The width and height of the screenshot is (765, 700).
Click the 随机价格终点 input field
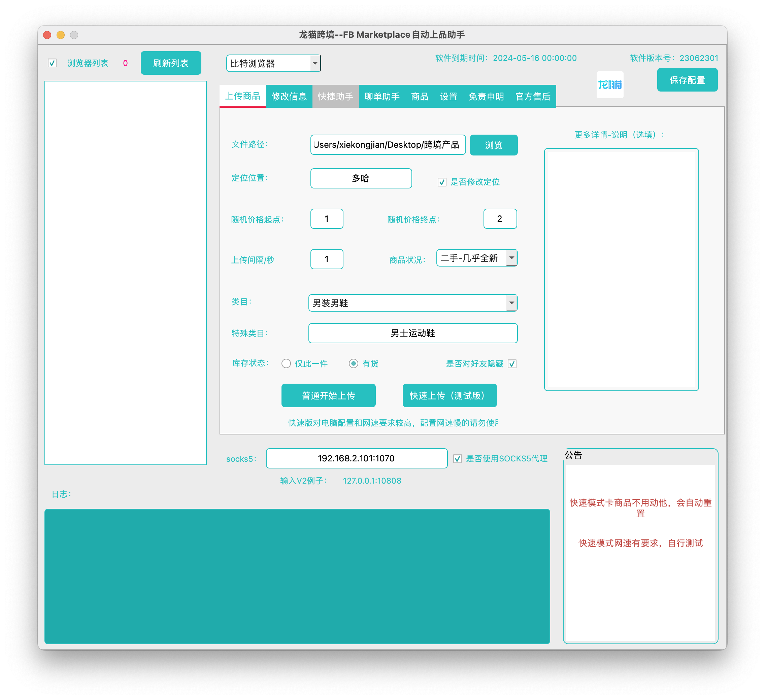coord(500,219)
